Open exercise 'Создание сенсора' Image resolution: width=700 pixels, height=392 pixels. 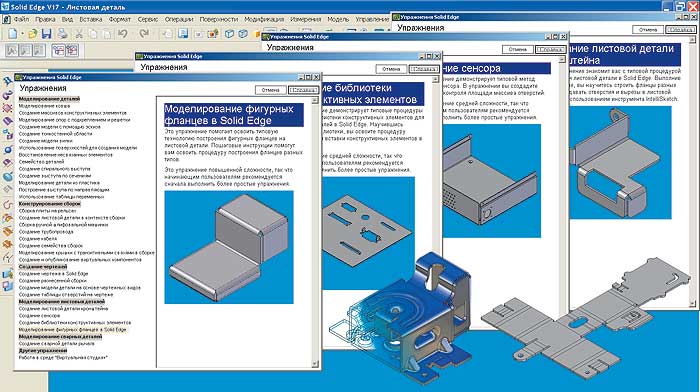(39, 316)
